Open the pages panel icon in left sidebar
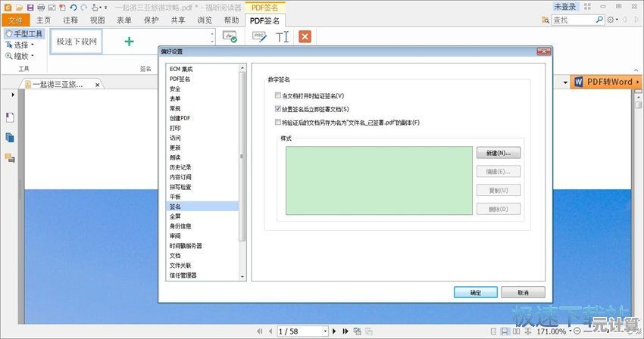The height and width of the screenshot is (339, 644). pos(10,137)
